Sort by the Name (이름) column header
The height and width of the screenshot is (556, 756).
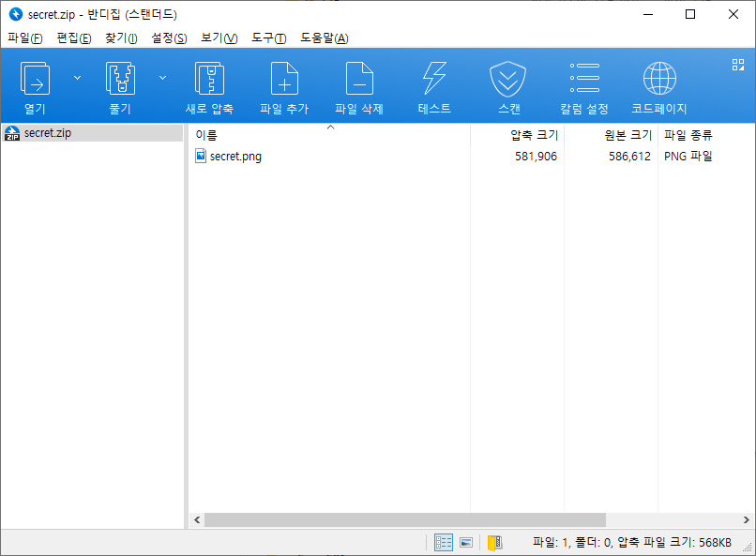328,135
